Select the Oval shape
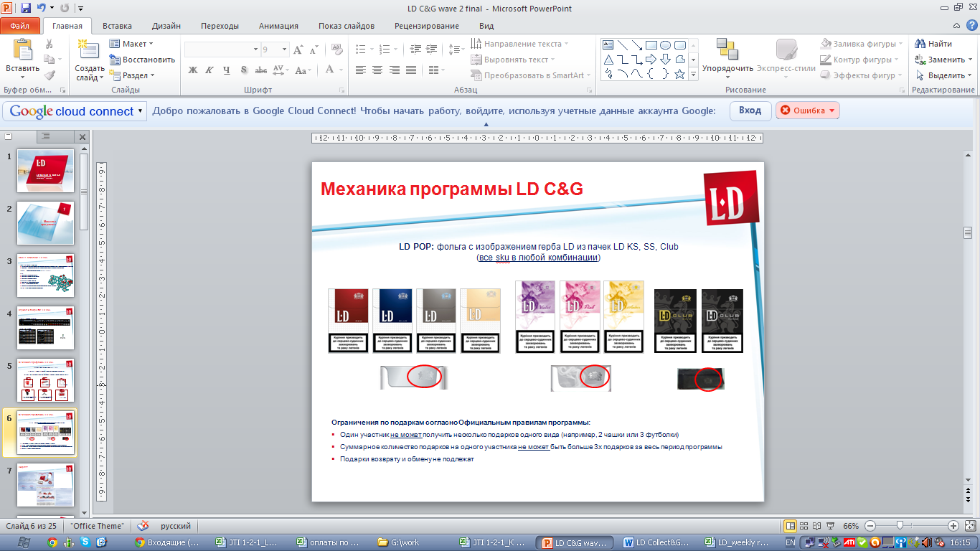Viewport: 980px width, 551px height. 666,44
